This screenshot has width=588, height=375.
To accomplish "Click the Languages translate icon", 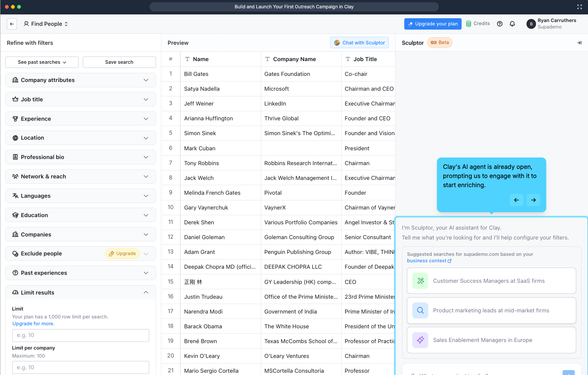I will 15,196.
